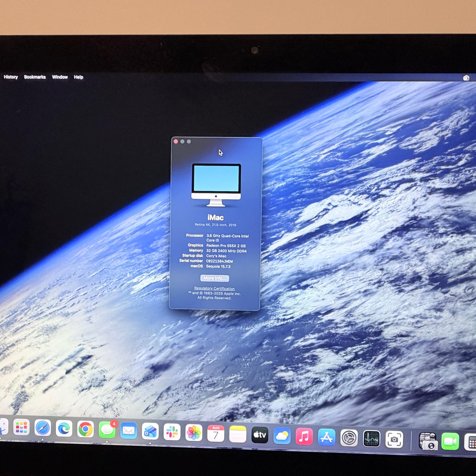Click the serial number "C02Z1384JWDW"

[x=219, y=261]
